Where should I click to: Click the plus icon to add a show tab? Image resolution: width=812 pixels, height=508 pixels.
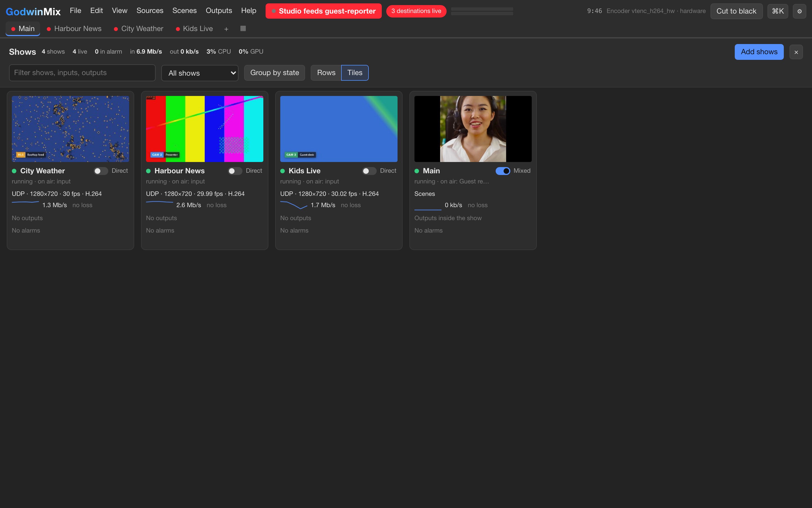pos(226,29)
